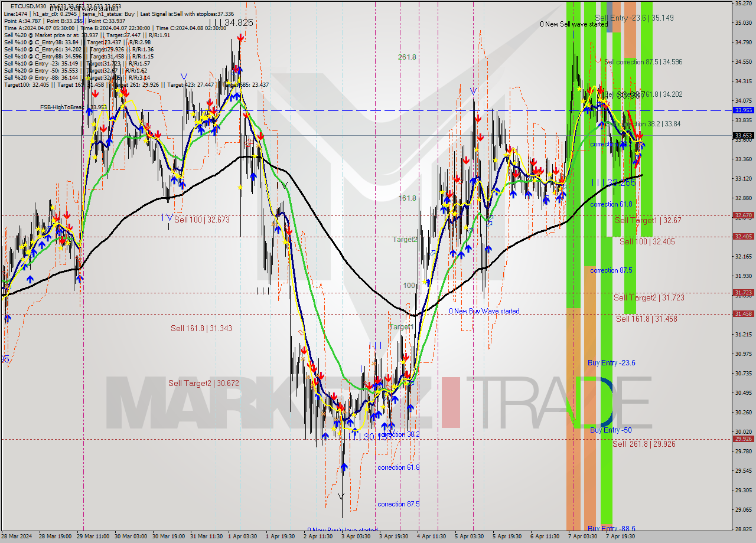The height and width of the screenshot is (543, 756).
Task: Click the 'Sell Target2 | 30.672' text
Action: click(203, 383)
